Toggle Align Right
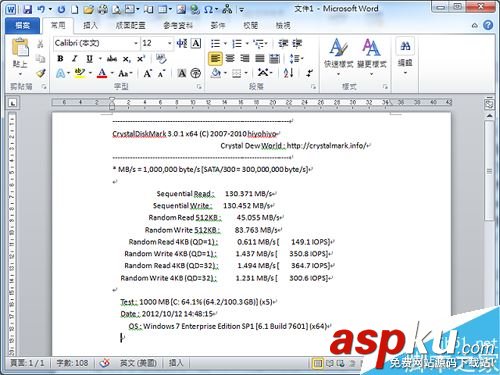The width and height of the screenshot is (500, 375). pyautogui.click(x=245, y=59)
